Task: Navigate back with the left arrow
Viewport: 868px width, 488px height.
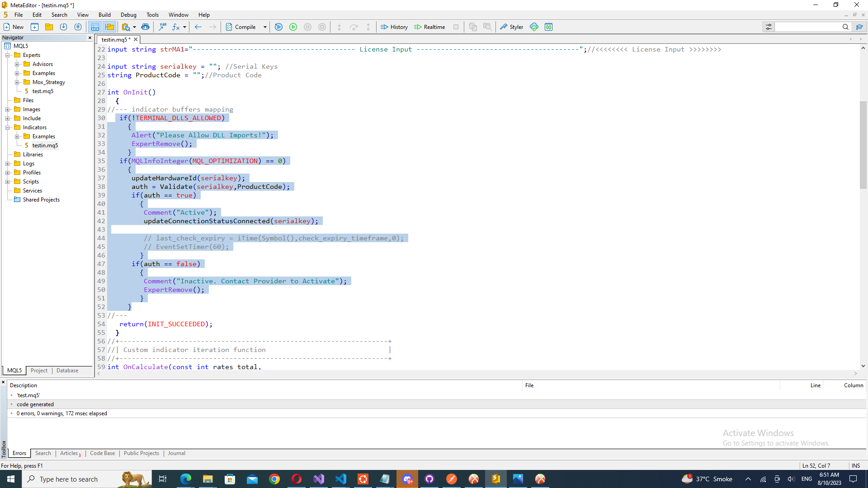Action: (x=198, y=27)
